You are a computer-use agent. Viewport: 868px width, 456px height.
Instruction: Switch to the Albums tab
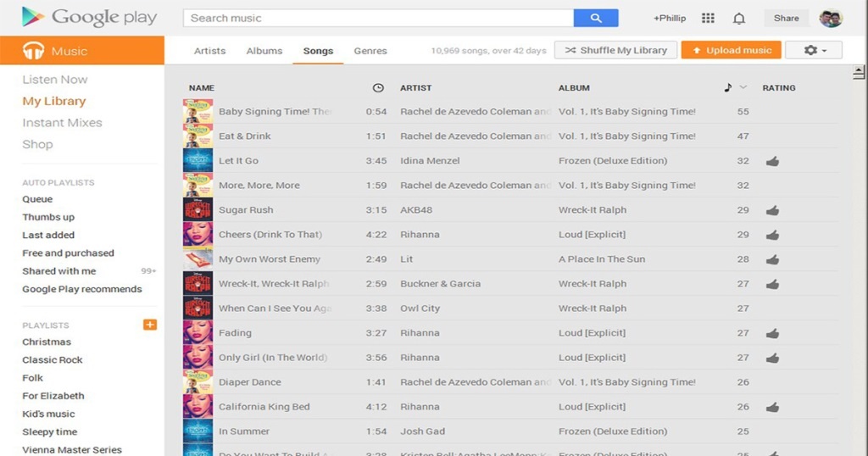(x=264, y=51)
